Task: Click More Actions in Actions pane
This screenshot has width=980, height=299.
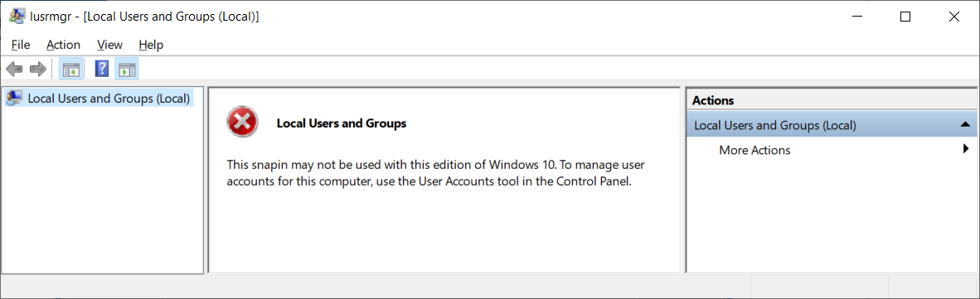Action: [x=754, y=150]
